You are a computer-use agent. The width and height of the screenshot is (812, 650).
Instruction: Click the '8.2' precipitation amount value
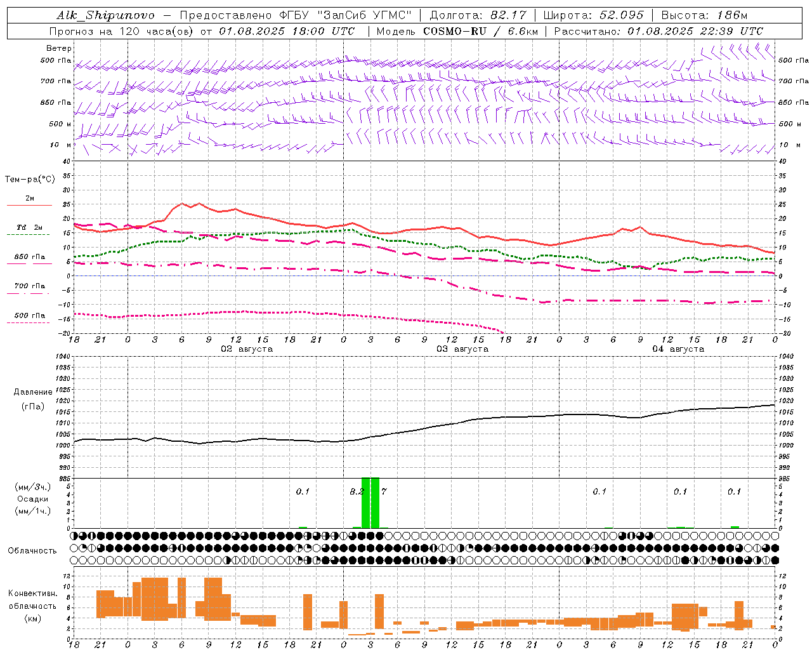click(x=357, y=491)
